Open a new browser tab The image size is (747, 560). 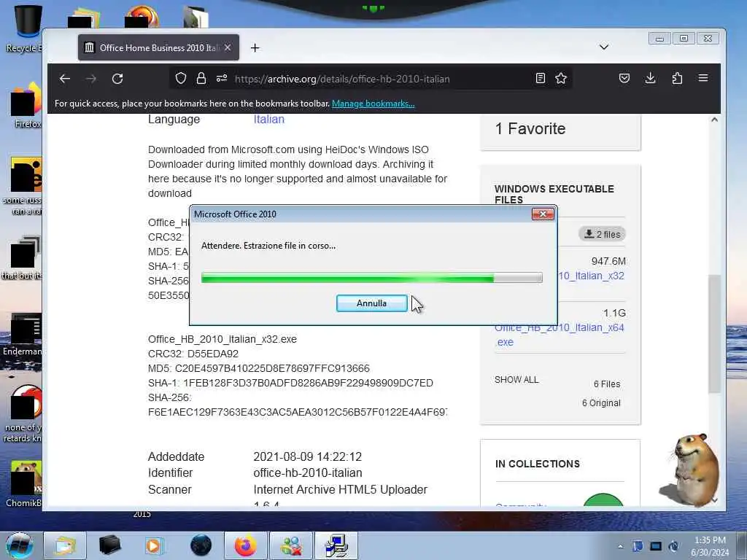coord(255,47)
